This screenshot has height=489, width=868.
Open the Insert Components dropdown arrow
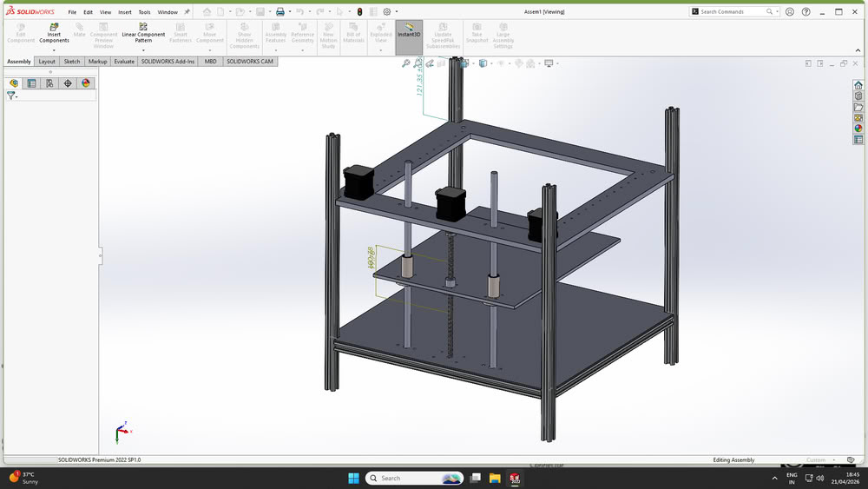point(54,50)
